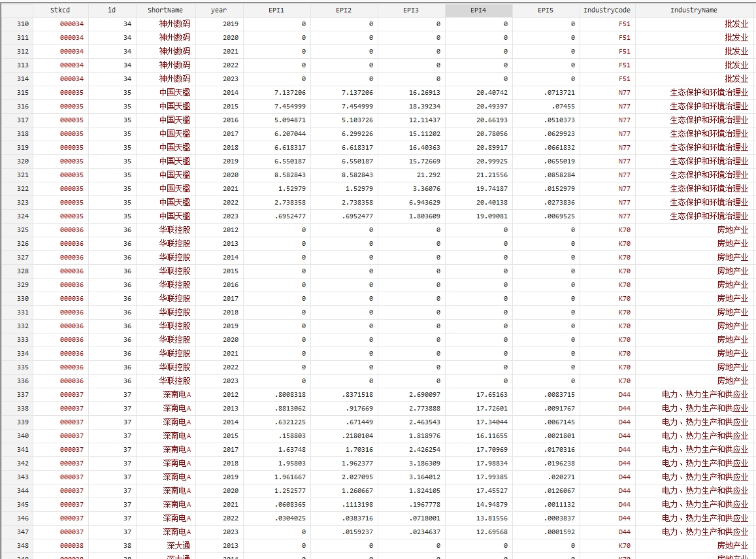
Task: Click 生态保护和环境治理业 in row 318
Action: pyautogui.click(x=709, y=133)
